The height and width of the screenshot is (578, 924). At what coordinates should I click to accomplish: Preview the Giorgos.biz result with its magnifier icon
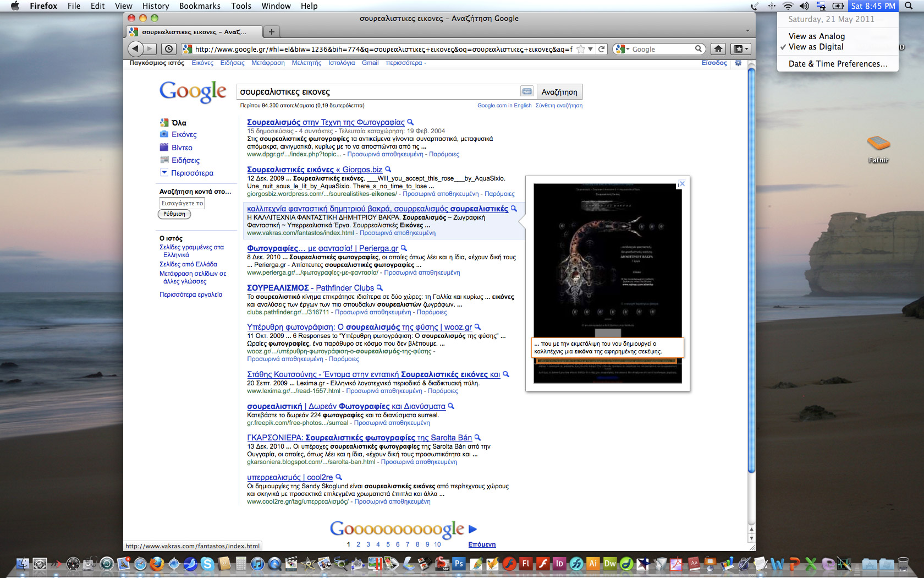click(388, 170)
